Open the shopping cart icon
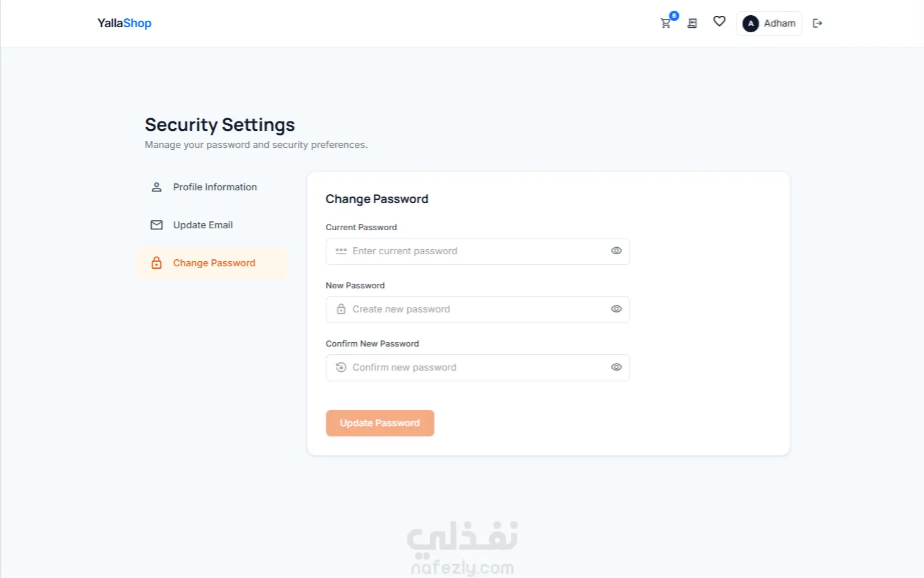This screenshot has height=578, width=924. point(665,23)
